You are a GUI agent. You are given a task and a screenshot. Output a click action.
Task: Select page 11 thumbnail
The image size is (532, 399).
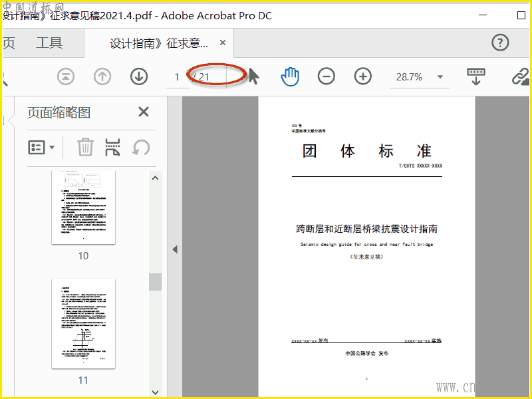83,324
